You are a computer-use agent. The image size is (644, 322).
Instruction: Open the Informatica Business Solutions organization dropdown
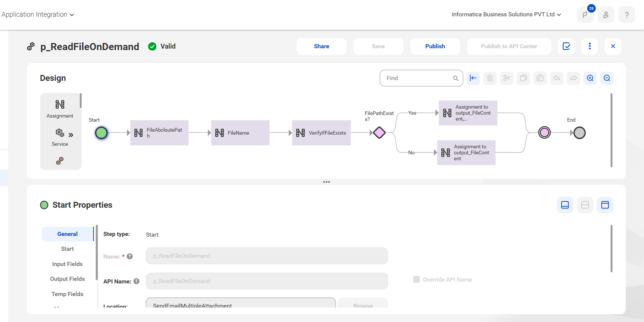click(506, 14)
